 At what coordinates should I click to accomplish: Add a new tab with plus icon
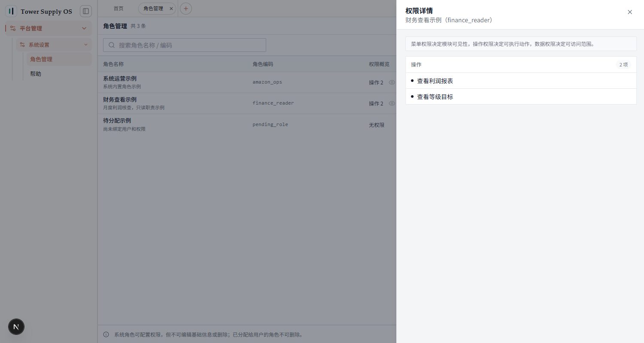click(186, 9)
